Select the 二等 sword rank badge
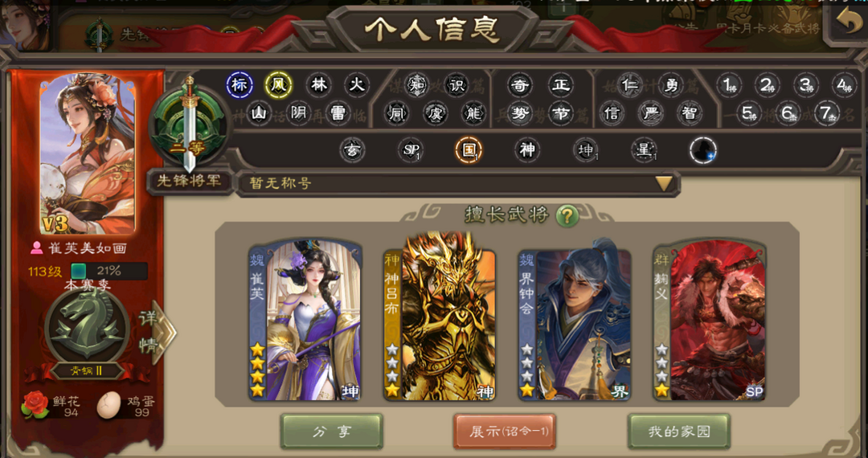 tap(190, 125)
